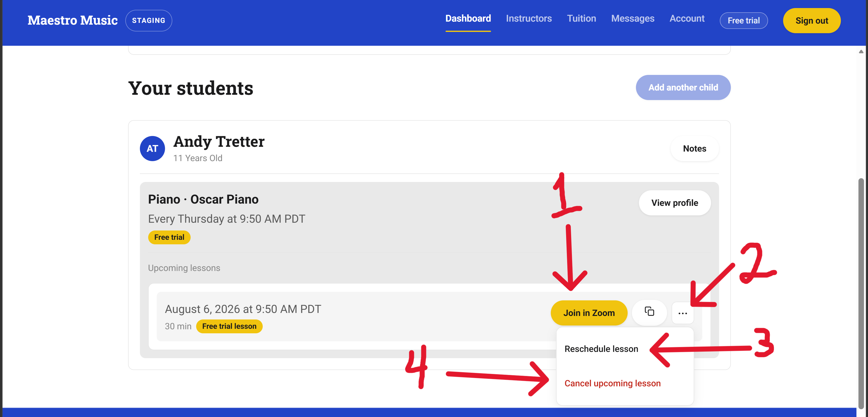Open the Free trial header button
The image size is (868, 417).
pos(743,21)
